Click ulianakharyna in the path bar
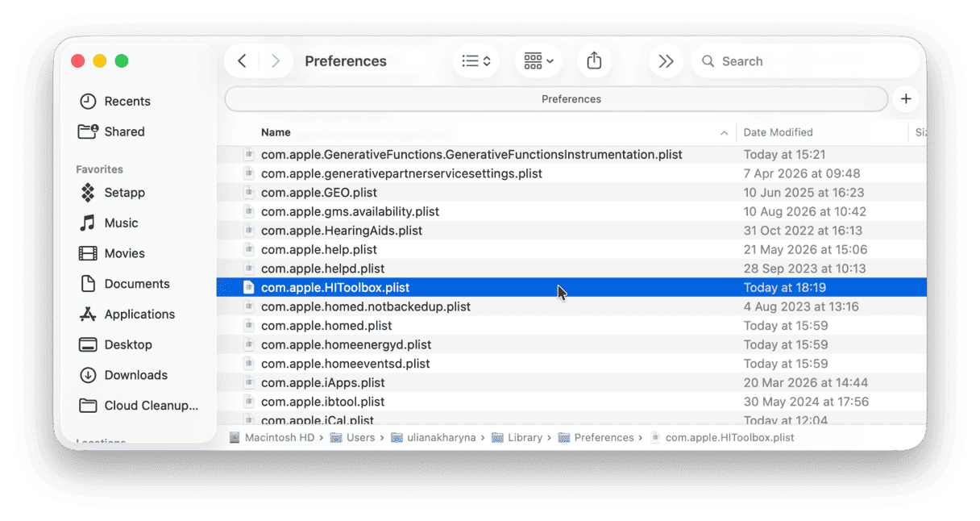The width and height of the screenshot is (980, 521). click(434, 438)
